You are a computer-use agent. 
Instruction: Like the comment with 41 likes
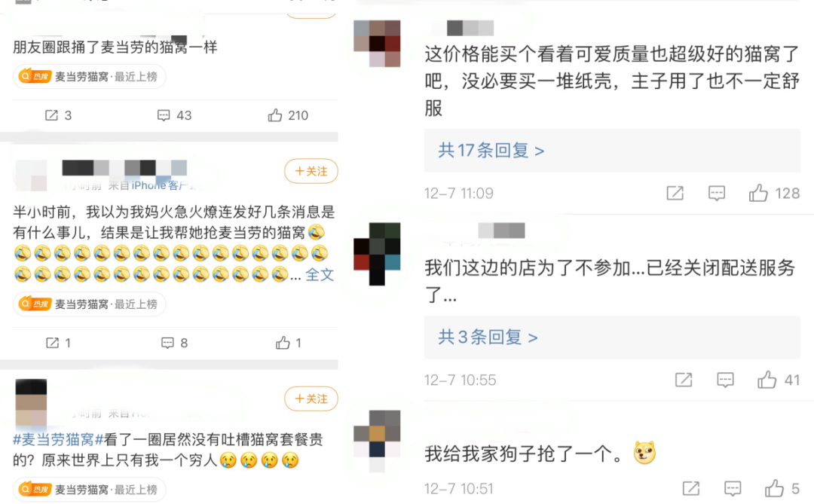[x=778, y=380]
